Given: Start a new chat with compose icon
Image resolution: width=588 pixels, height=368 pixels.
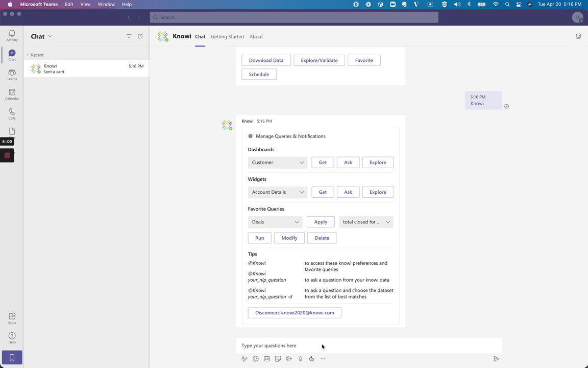Looking at the screenshot, I should pos(140,36).
